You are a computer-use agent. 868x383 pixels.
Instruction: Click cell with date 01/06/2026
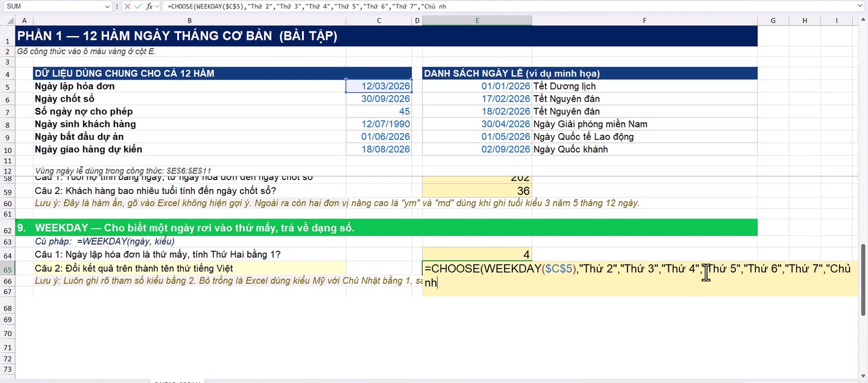[379, 137]
